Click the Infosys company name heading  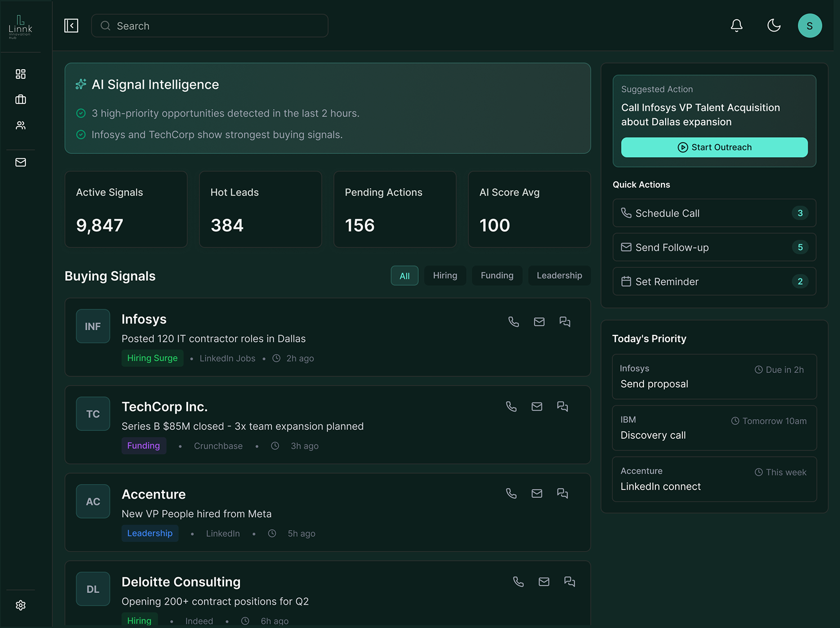(144, 319)
